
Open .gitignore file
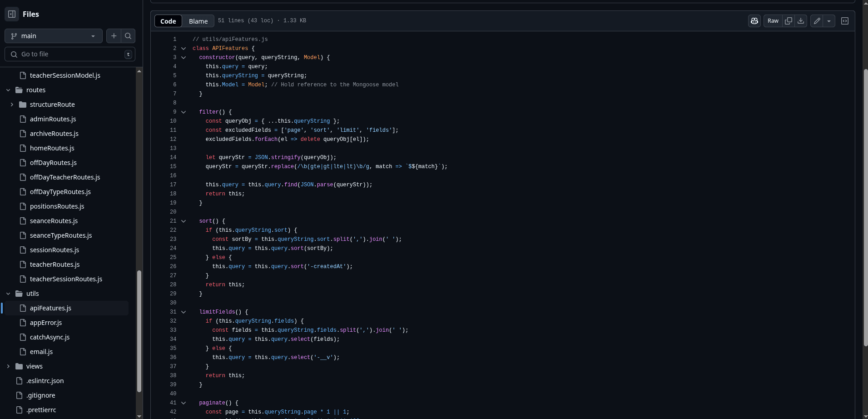tap(40, 395)
